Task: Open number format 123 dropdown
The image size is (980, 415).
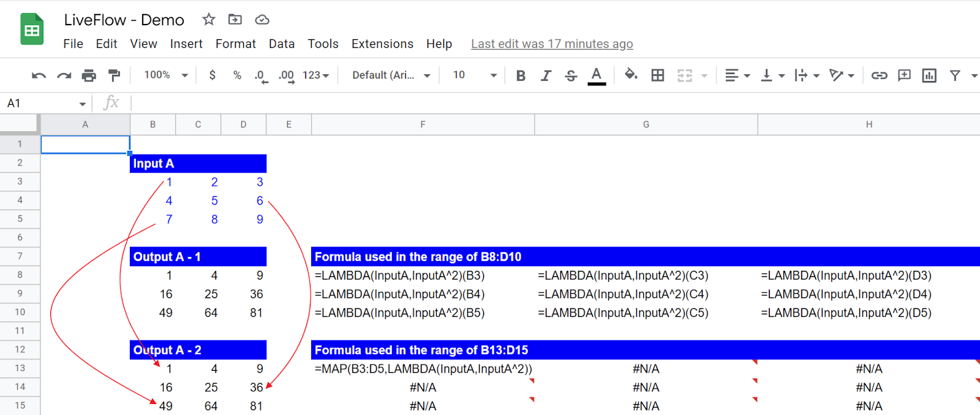Action: point(316,75)
